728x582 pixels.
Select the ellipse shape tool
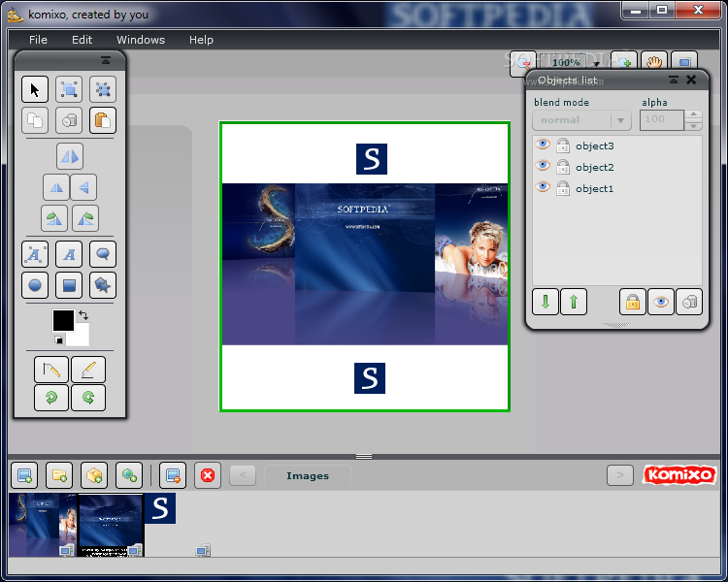[x=35, y=285]
